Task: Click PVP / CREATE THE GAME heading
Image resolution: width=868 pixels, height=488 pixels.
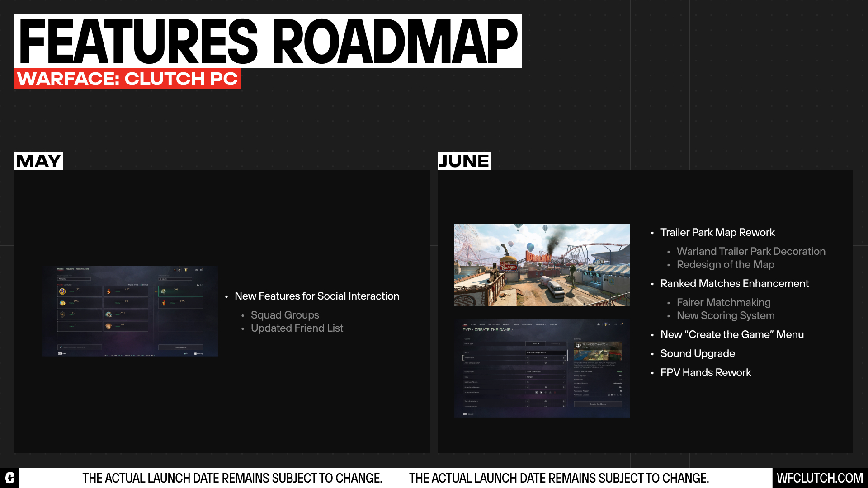Action: click(x=488, y=330)
